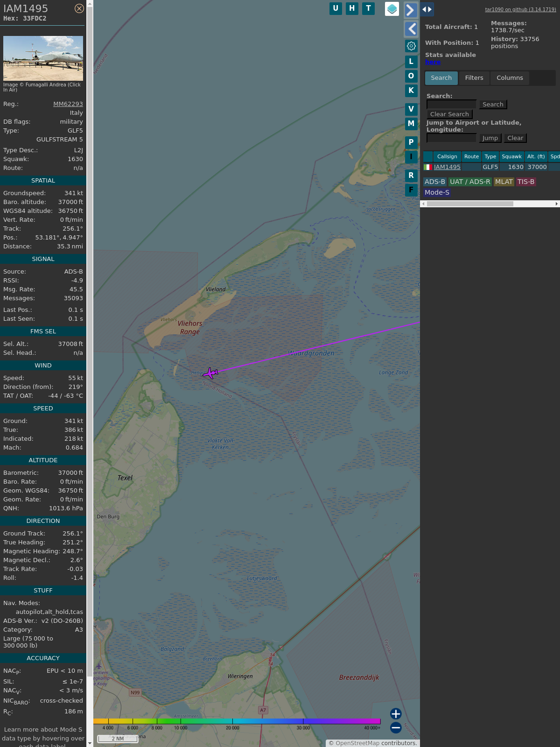Open the OpenStreetMap attribution link
The image size is (560, 747).
(357, 743)
